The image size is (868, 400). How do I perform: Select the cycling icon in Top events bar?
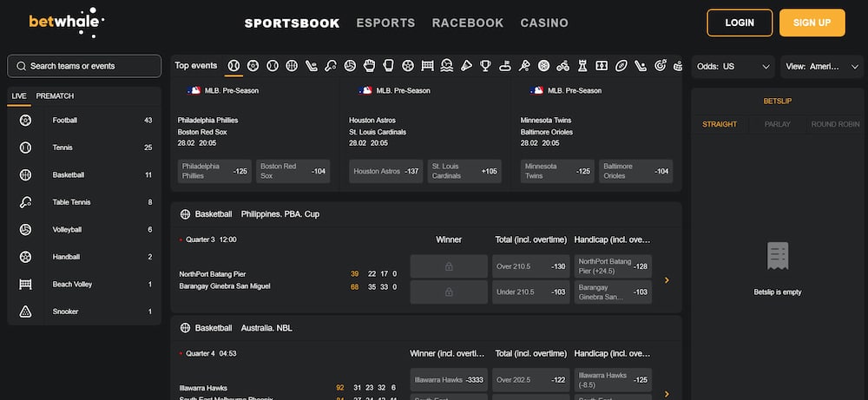click(563, 66)
